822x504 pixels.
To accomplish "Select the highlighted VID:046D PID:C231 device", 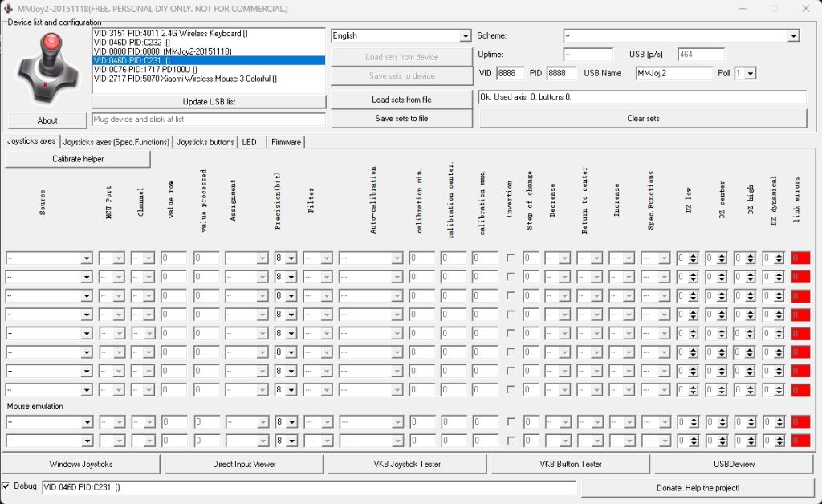I will coord(209,60).
